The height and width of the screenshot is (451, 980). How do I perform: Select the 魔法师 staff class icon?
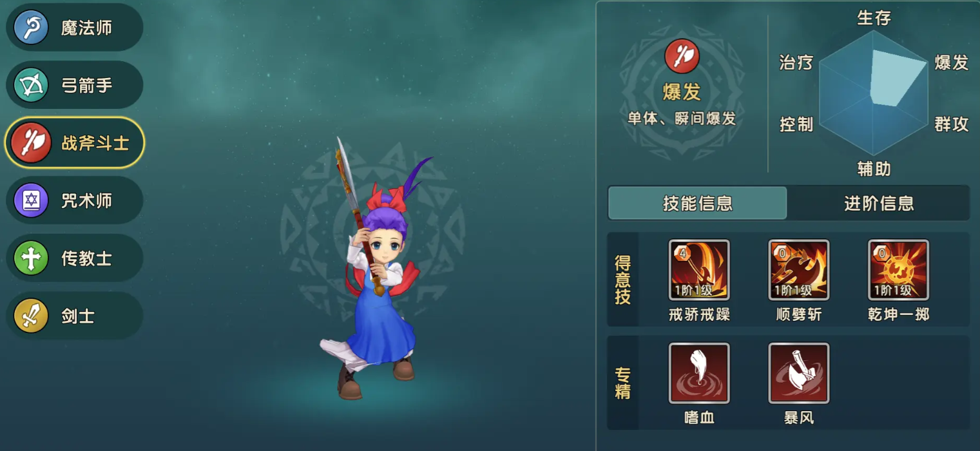tap(31, 27)
